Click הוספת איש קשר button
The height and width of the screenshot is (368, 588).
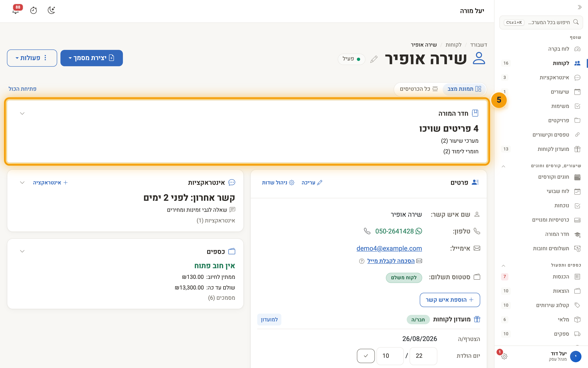pyautogui.click(x=450, y=300)
